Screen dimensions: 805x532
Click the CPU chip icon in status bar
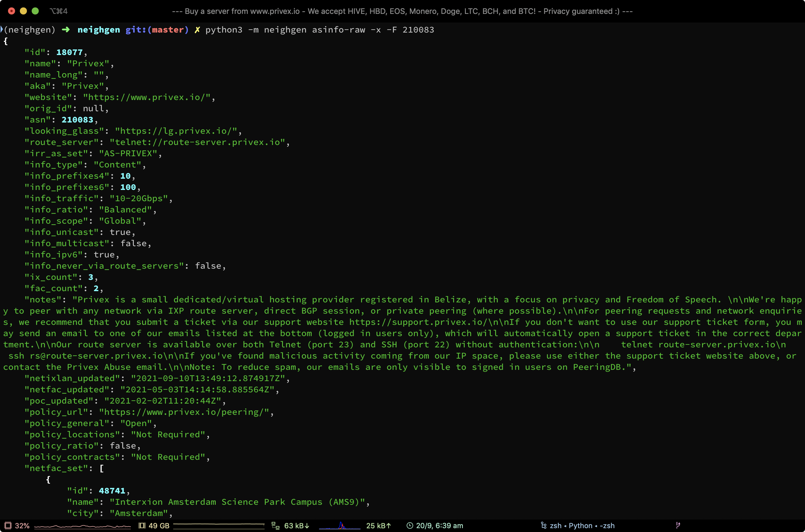(x=8, y=525)
